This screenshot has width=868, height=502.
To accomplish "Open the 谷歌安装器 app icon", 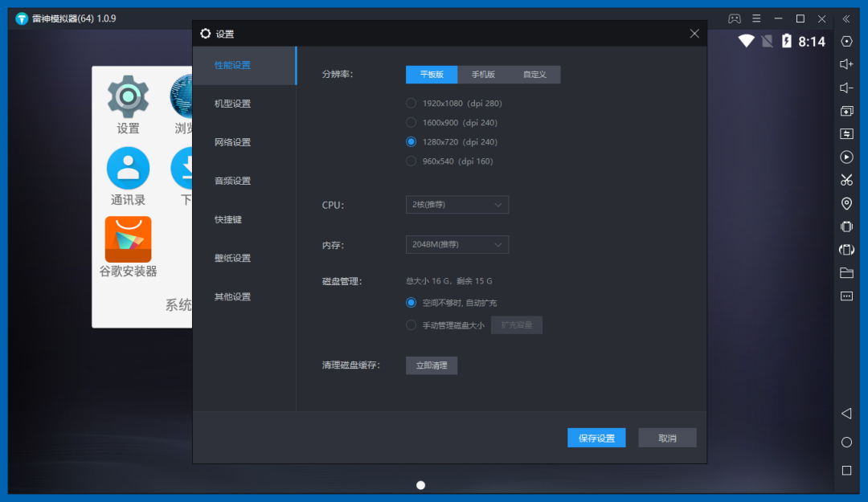I will 128,239.
